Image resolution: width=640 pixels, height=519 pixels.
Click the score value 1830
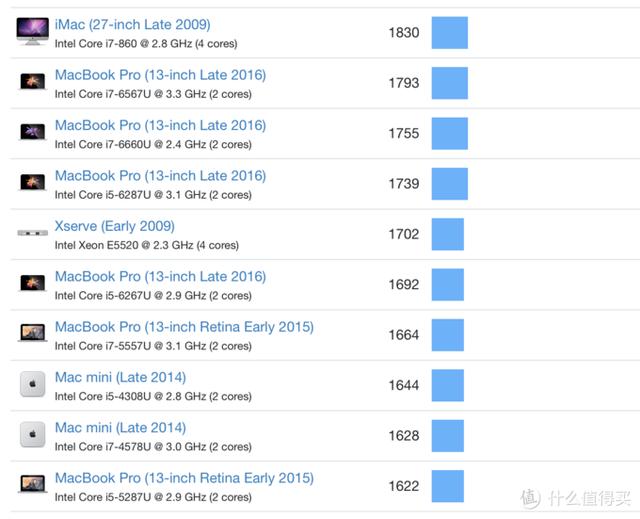pos(404,33)
